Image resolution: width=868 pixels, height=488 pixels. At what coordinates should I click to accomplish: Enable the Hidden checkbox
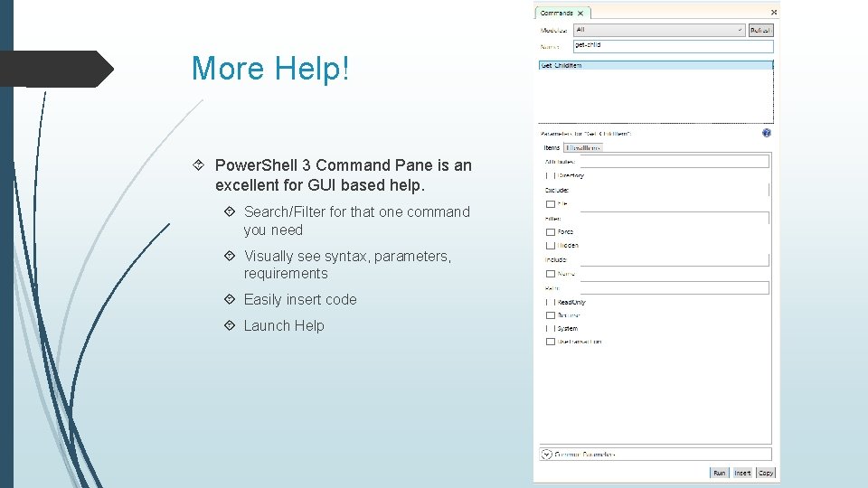tap(551, 246)
